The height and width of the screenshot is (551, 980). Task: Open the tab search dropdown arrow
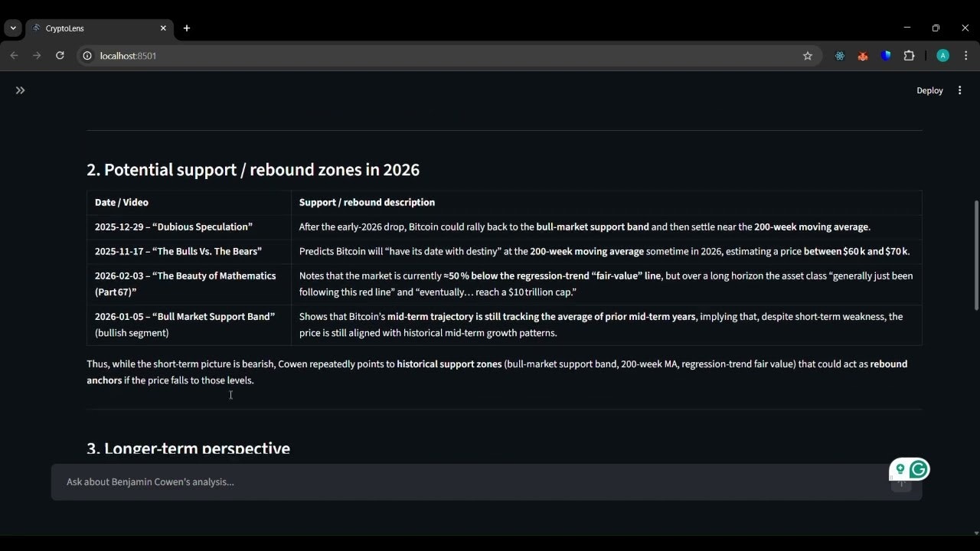point(13,28)
